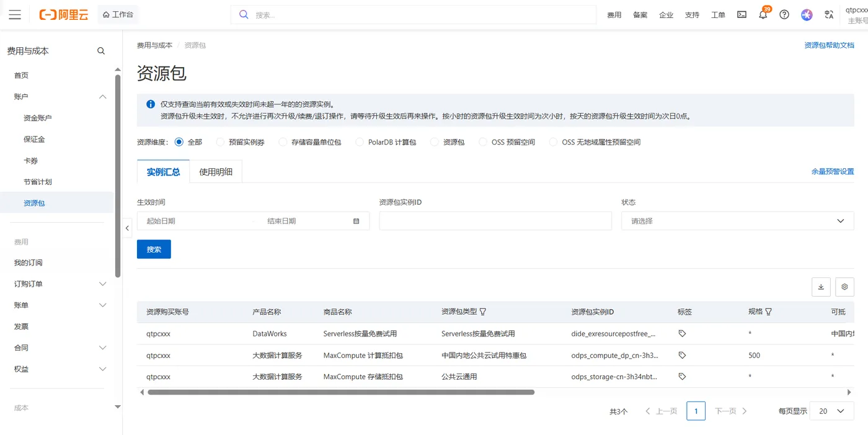Click the table horizontal scrollbar
Screen dimensions: 868x435
341,392
